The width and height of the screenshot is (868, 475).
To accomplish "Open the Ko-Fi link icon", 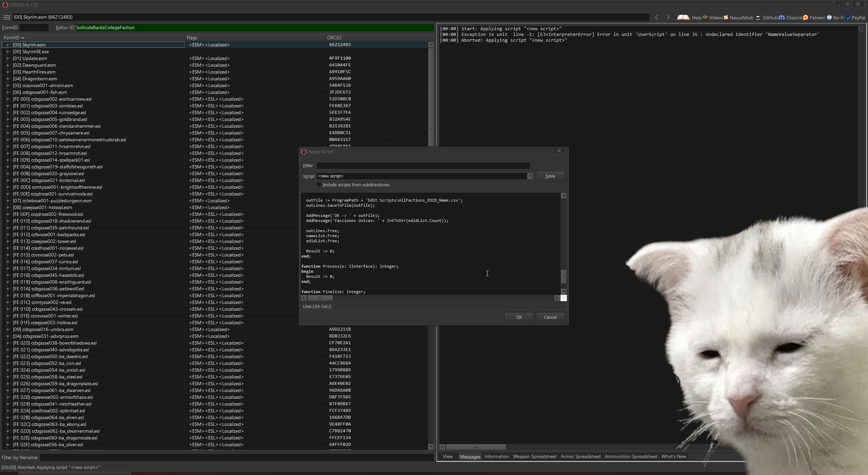I will click(x=829, y=18).
